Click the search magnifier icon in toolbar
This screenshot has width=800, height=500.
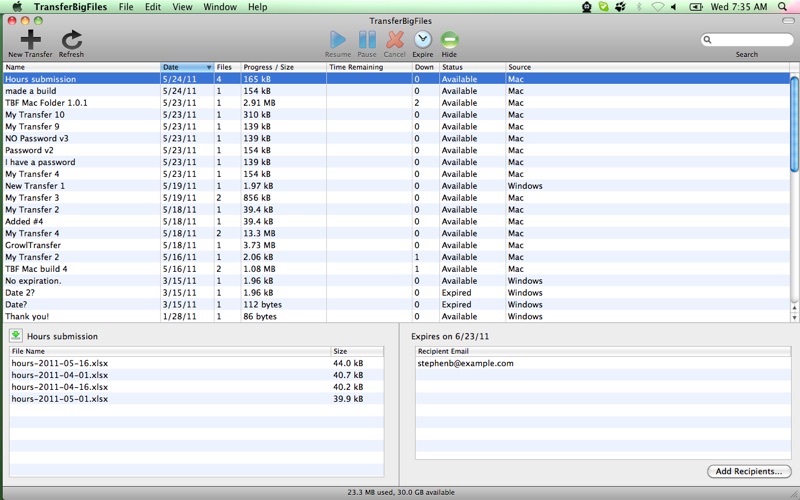point(707,39)
